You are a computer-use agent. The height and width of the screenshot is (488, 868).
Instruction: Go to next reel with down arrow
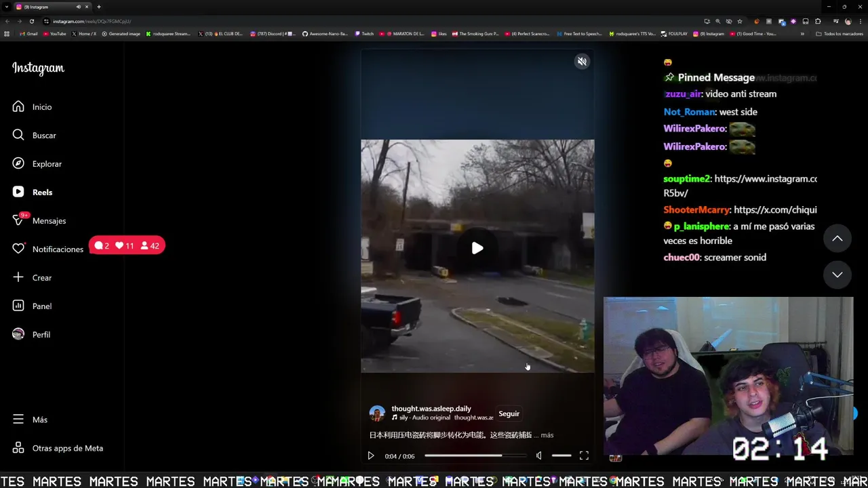click(x=837, y=274)
